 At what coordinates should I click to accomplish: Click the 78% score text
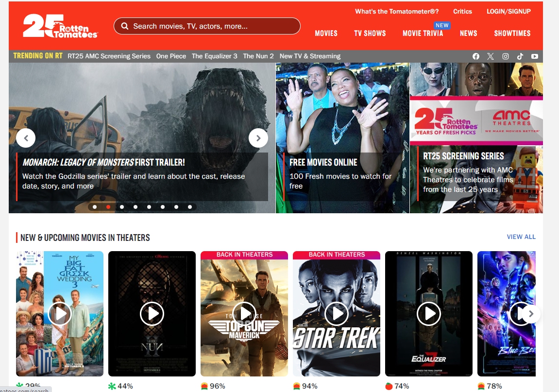click(x=494, y=386)
